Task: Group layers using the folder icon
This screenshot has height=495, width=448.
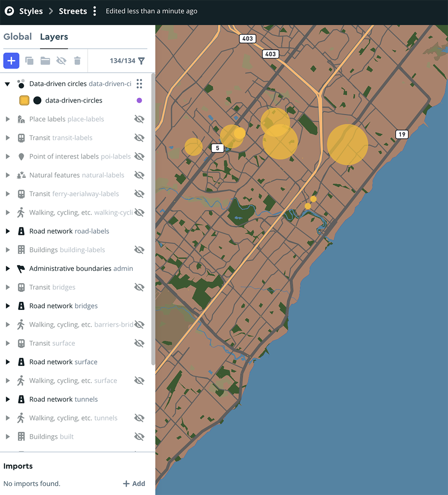Action: [45, 61]
